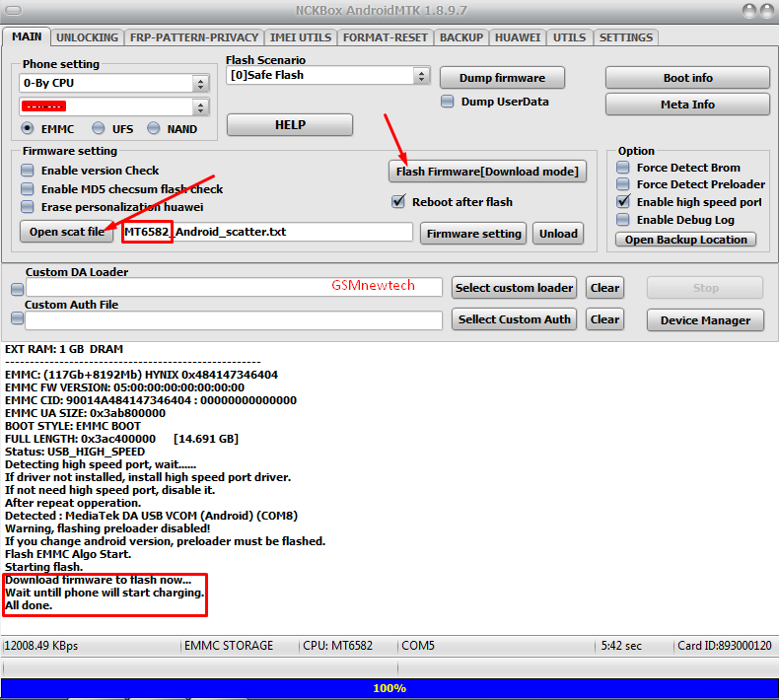Select the MAIN tab
Image resolution: width=779 pixels, height=700 pixels.
(27, 36)
